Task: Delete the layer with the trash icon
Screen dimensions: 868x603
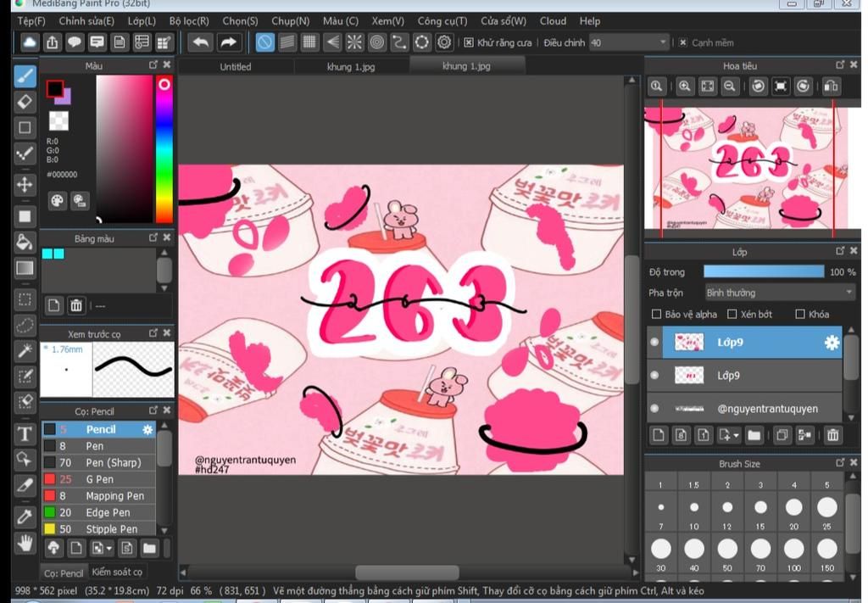Action: click(x=832, y=435)
